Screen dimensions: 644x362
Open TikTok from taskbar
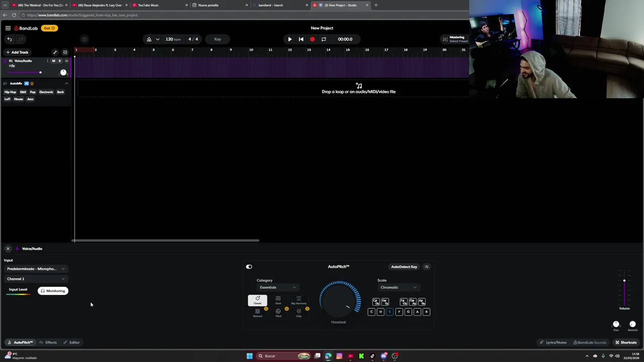[x=372, y=356]
